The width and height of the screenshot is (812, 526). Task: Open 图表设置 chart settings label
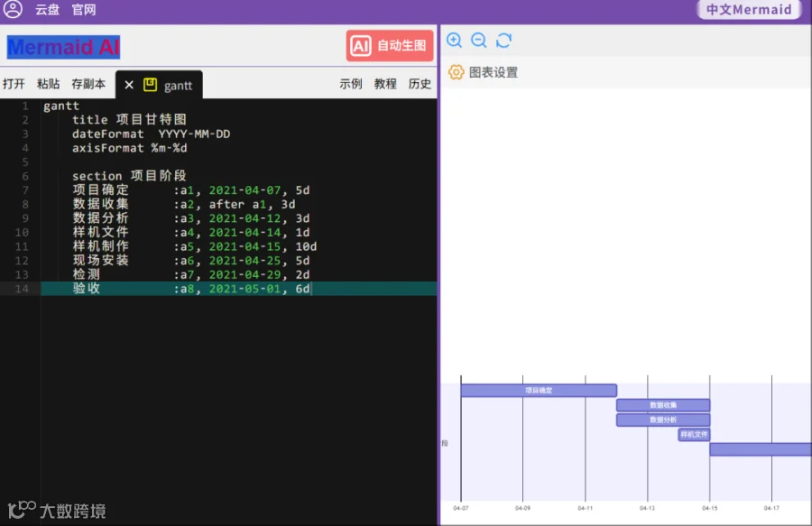pos(493,72)
